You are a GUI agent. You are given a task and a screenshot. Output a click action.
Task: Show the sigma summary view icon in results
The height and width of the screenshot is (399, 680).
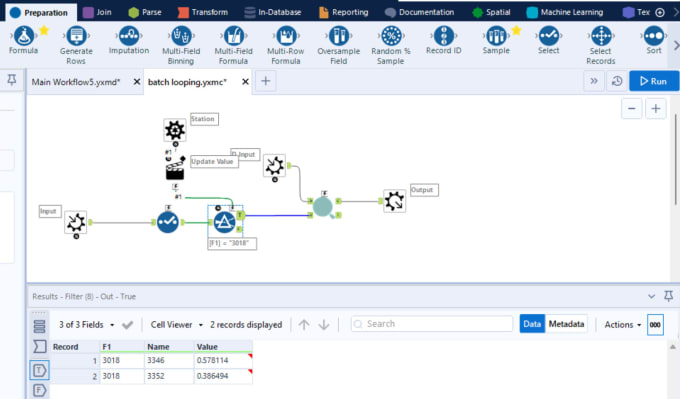click(39, 346)
